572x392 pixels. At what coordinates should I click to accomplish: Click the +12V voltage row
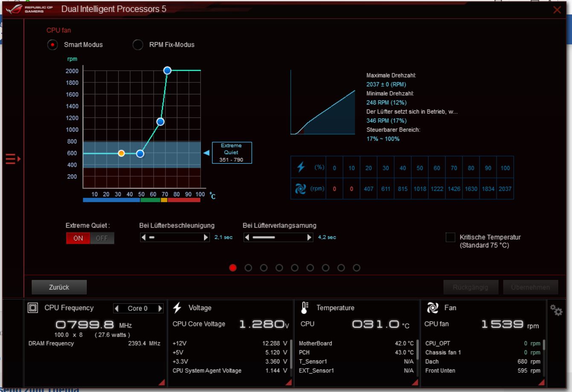pos(229,343)
